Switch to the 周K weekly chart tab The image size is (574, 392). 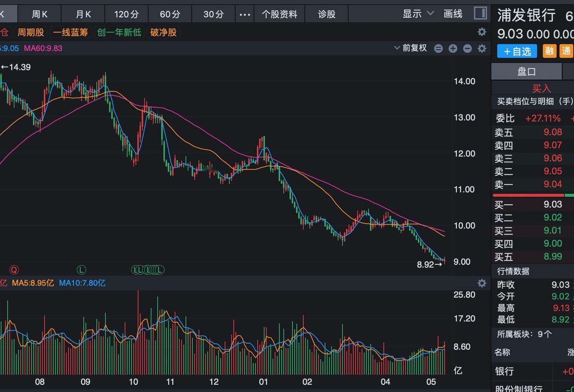click(x=39, y=14)
